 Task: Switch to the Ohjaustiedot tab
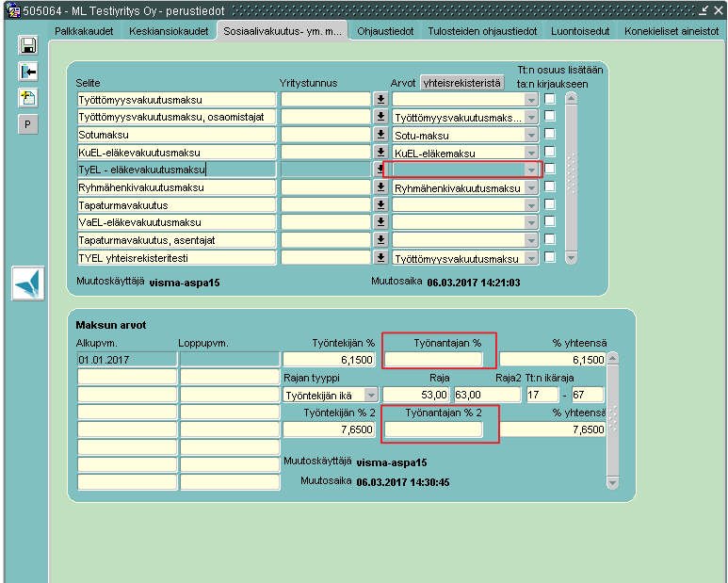[x=385, y=31]
